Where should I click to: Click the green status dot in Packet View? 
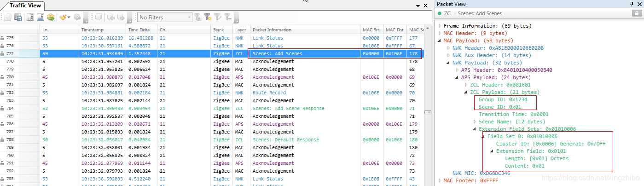coord(440,14)
